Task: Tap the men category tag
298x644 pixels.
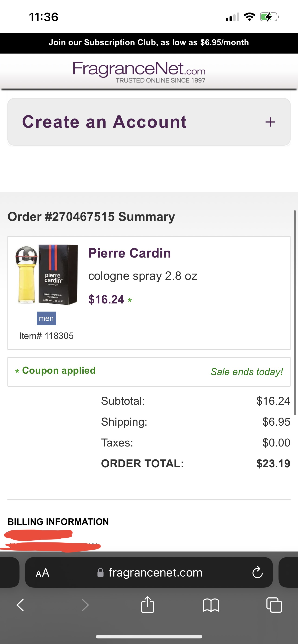Action: [x=46, y=318]
